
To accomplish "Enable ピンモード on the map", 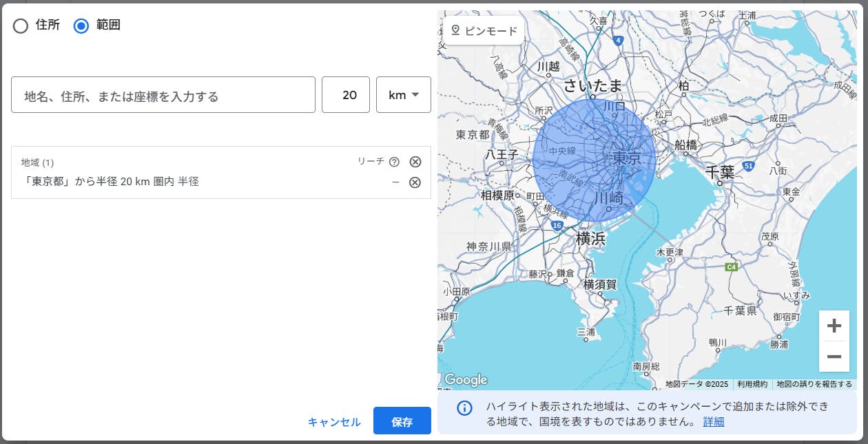I will pos(484,31).
